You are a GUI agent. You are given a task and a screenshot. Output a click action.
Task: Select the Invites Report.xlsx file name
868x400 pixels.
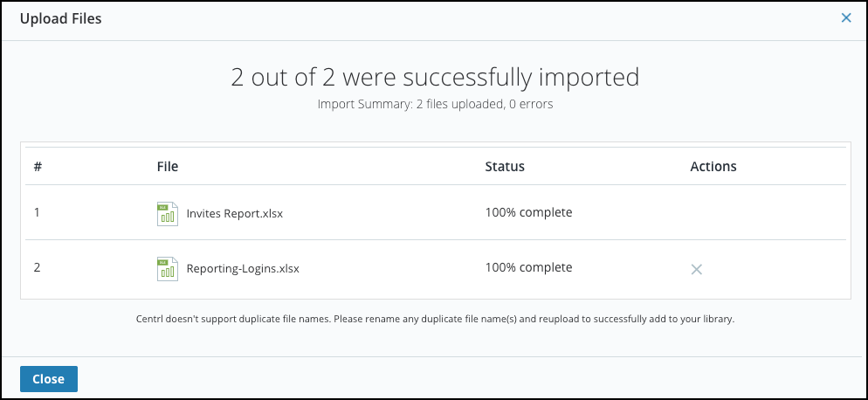235,214
